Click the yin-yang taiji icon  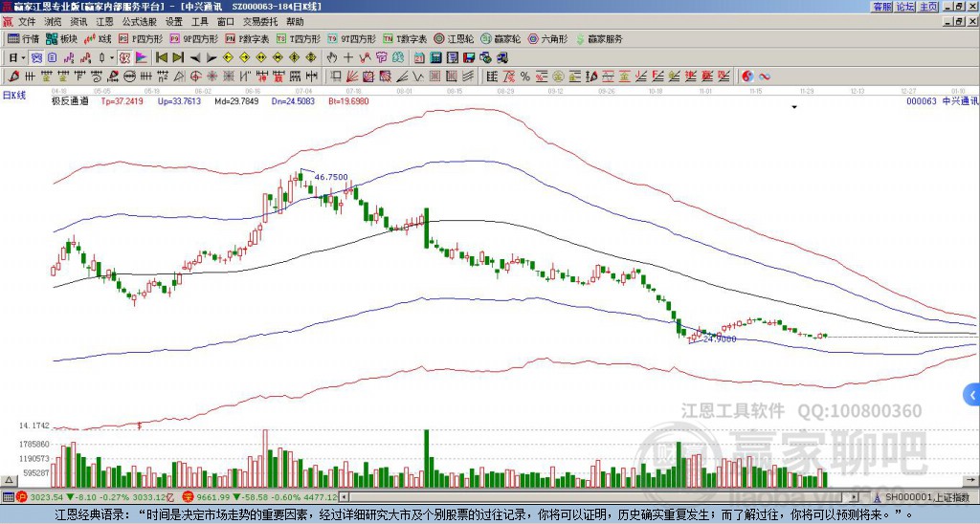[747, 76]
